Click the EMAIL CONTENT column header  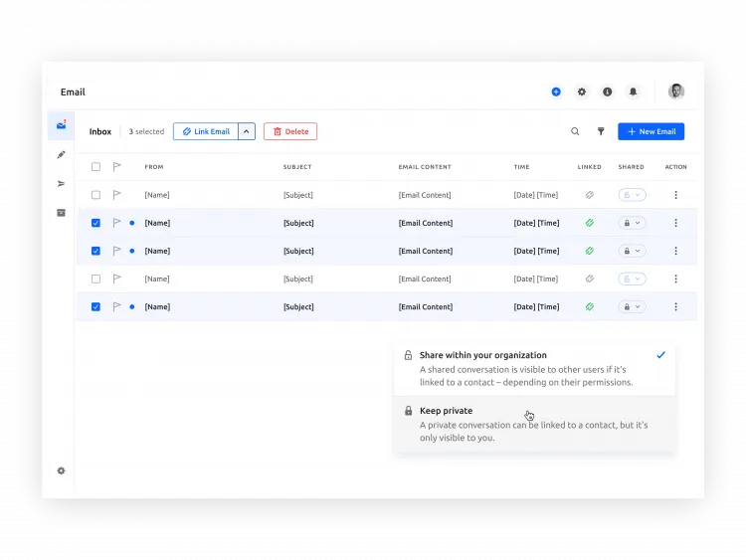coord(425,167)
